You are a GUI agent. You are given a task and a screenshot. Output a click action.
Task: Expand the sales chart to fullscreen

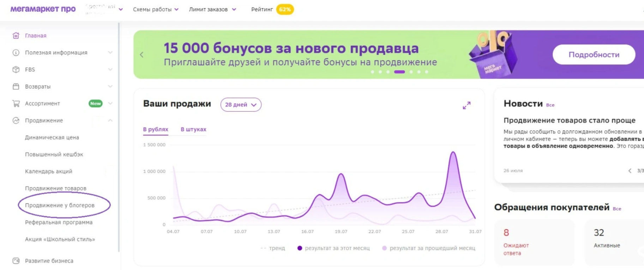467,105
